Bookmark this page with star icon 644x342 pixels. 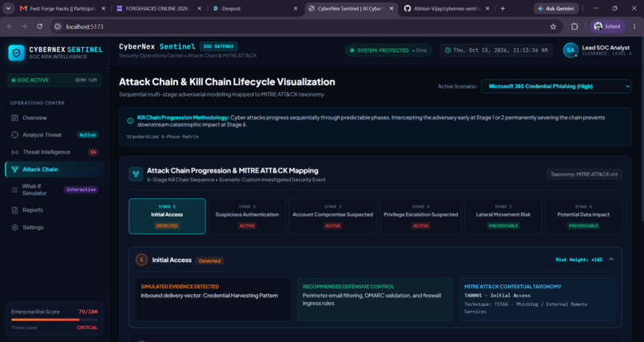pos(553,26)
